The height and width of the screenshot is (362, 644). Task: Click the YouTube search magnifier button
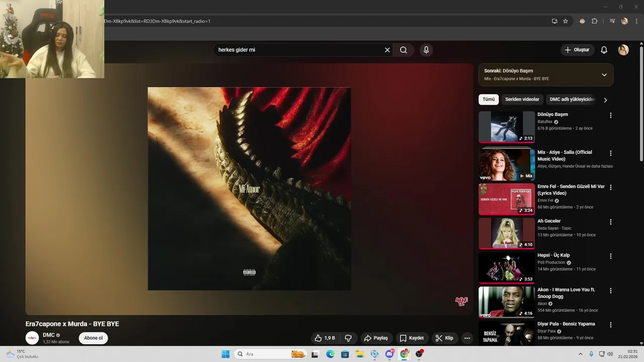pyautogui.click(x=404, y=50)
